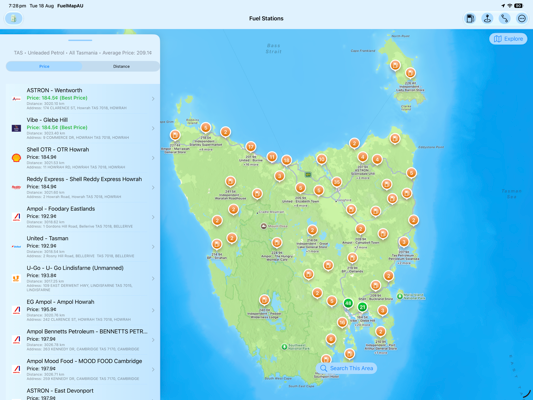Expand United - Tasman row chevron

click(153, 246)
